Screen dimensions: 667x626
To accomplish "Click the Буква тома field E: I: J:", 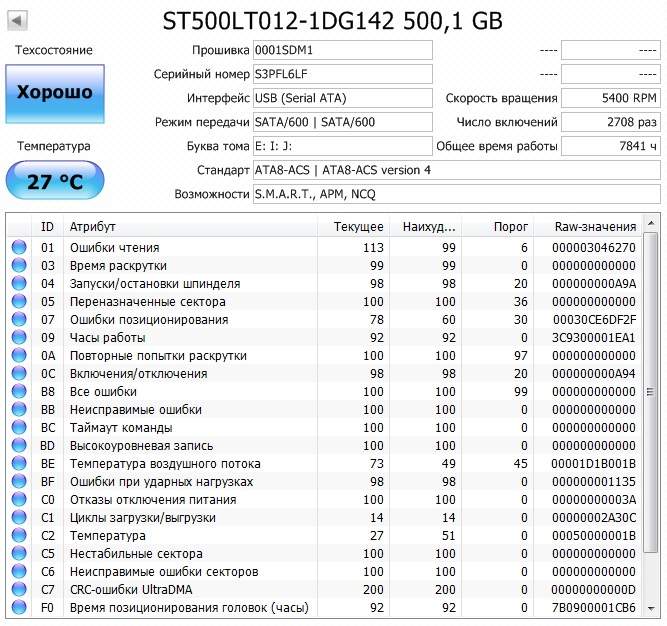I will (x=343, y=146).
